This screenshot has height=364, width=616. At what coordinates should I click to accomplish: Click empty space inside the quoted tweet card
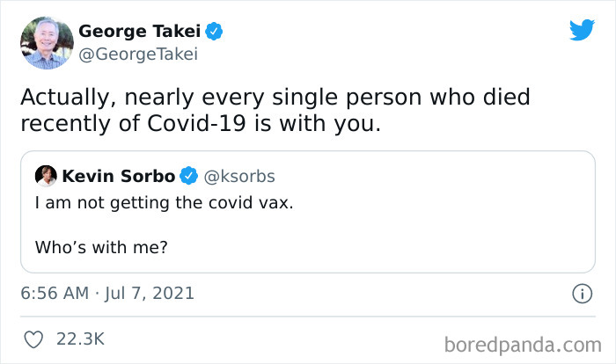pos(440,229)
